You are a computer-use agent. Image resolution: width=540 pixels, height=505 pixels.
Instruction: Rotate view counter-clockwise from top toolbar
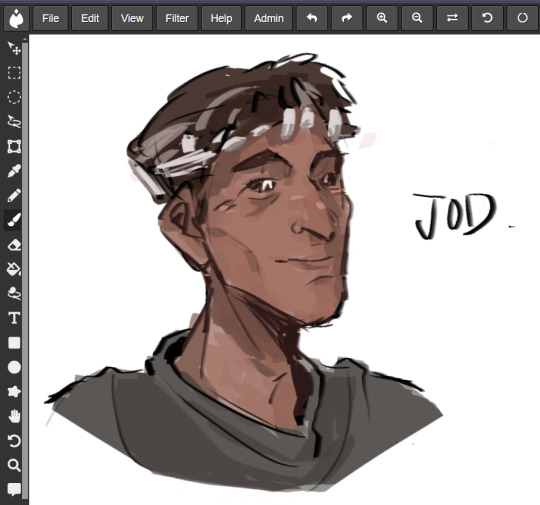click(x=487, y=18)
